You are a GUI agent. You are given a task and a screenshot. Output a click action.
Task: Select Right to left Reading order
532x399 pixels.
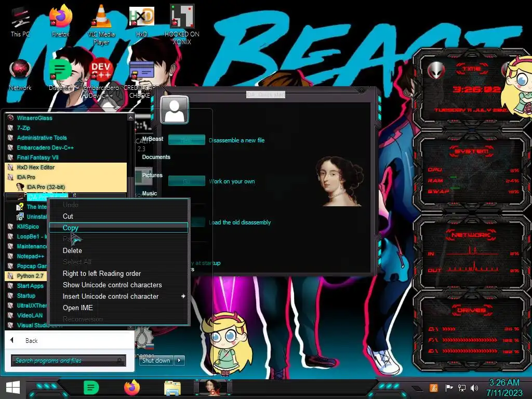coord(118,273)
